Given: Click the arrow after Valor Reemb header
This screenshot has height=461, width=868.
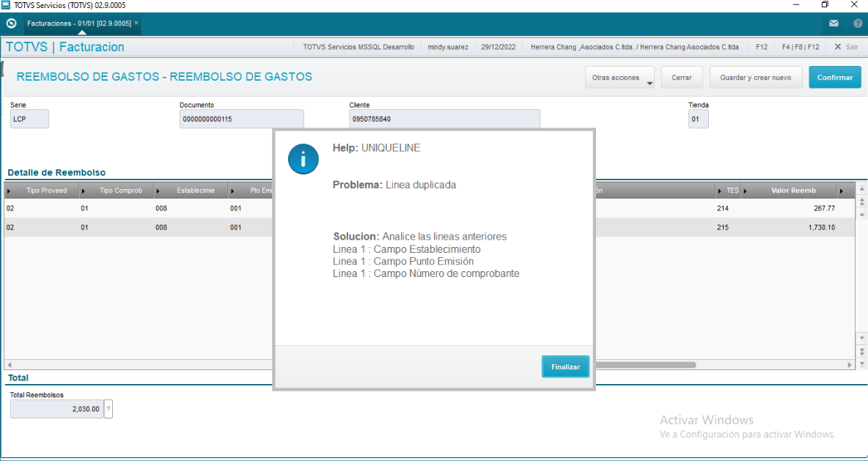Looking at the screenshot, I should point(841,191).
